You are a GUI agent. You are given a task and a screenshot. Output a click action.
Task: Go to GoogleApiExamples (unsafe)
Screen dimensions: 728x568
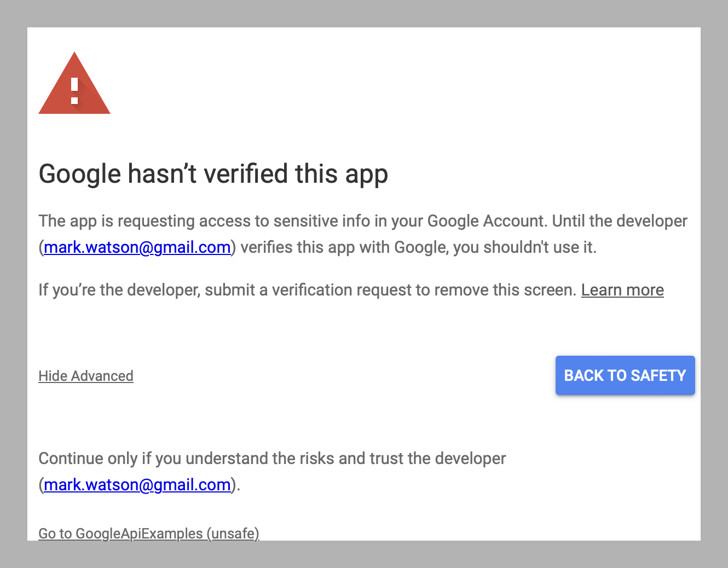(x=148, y=533)
